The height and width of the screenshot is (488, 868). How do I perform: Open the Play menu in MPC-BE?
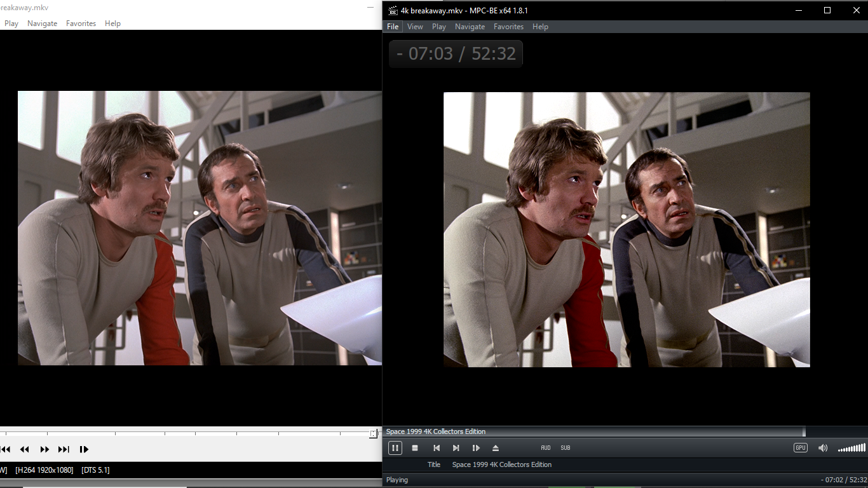pyautogui.click(x=439, y=27)
